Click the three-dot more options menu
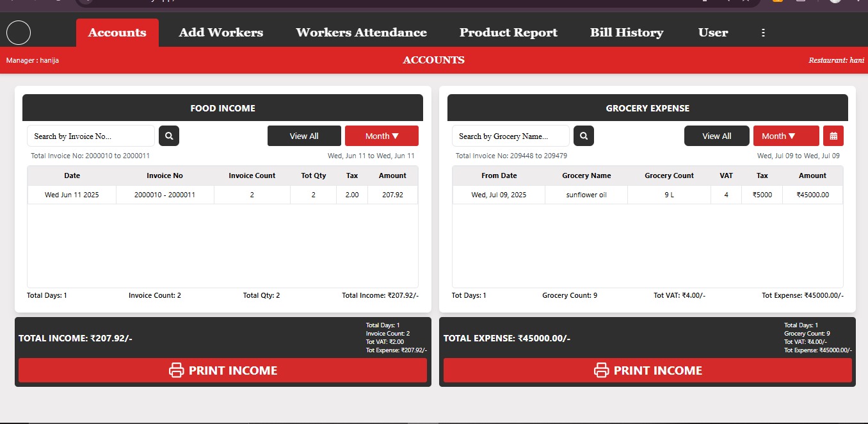 (763, 33)
